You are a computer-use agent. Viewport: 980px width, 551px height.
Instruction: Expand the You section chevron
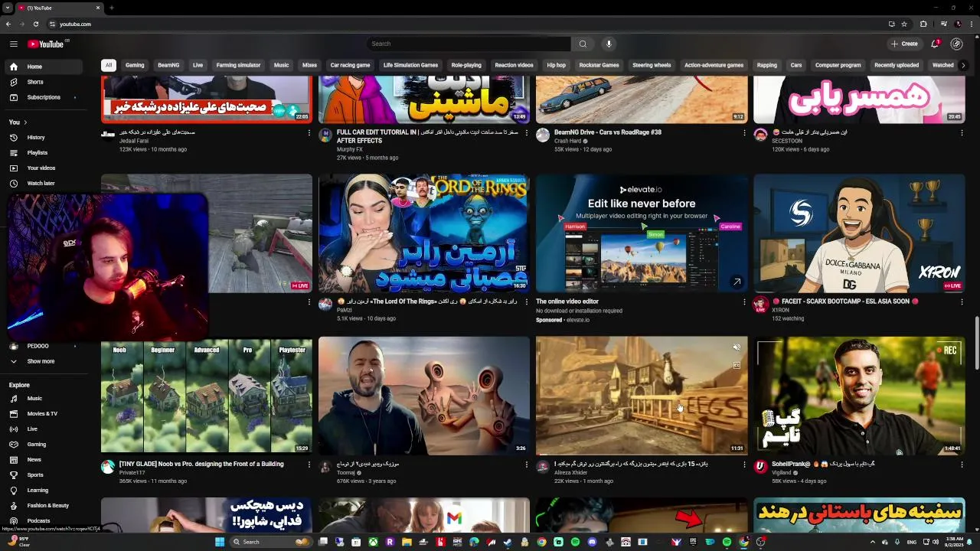click(x=25, y=122)
